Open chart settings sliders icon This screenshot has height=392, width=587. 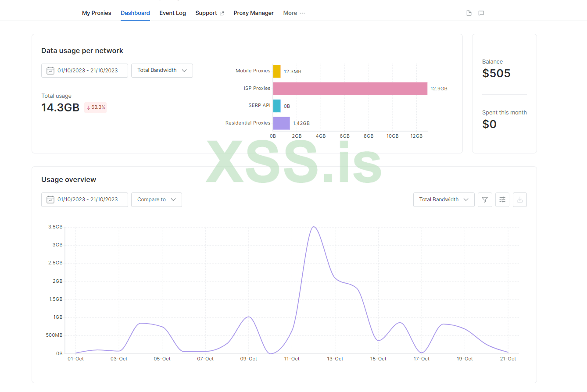point(502,200)
